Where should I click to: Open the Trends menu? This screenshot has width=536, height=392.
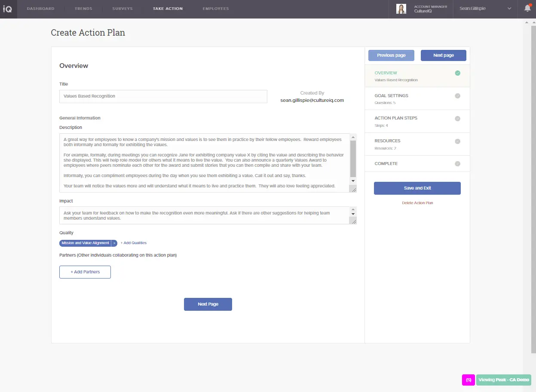tap(83, 9)
